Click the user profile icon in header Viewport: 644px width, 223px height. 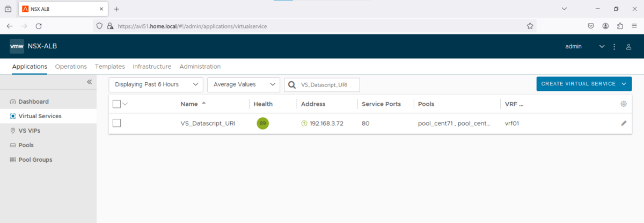coord(628,47)
